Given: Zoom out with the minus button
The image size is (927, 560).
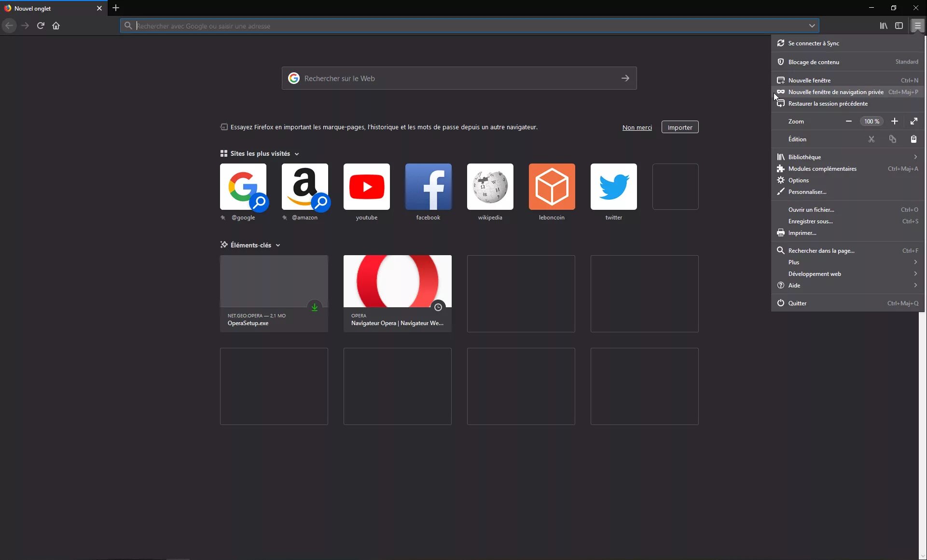Looking at the screenshot, I should [x=848, y=121].
